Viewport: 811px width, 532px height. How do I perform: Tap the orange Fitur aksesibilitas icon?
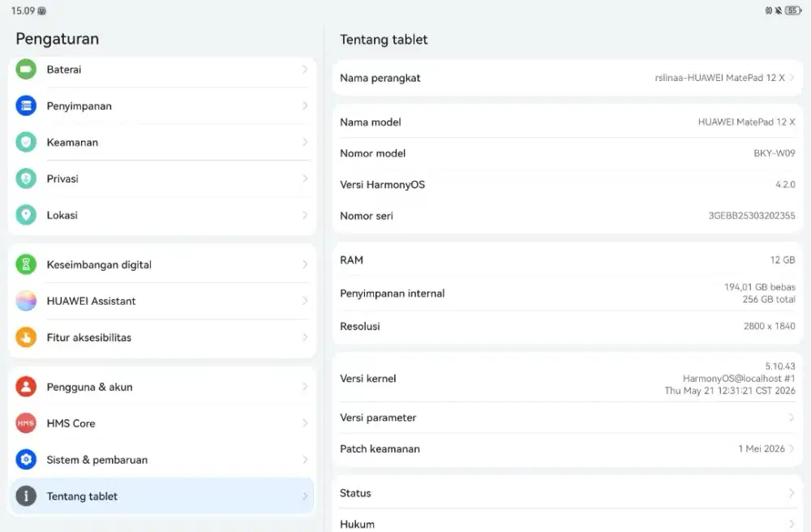pyautogui.click(x=26, y=337)
